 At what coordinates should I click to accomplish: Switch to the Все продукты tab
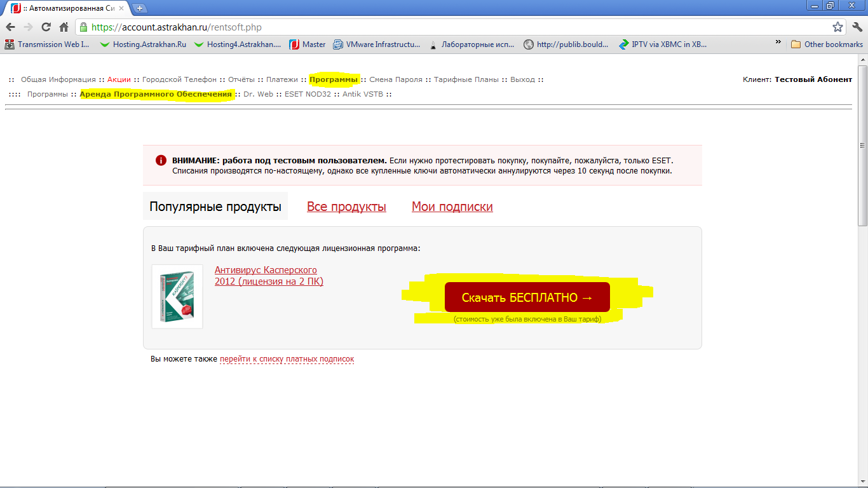(x=346, y=207)
